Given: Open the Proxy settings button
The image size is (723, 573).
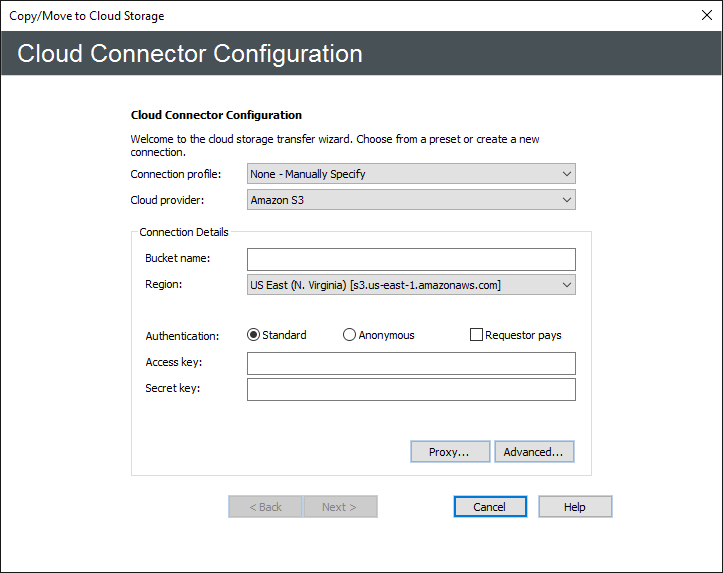Looking at the screenshot, I should point(449,452).
